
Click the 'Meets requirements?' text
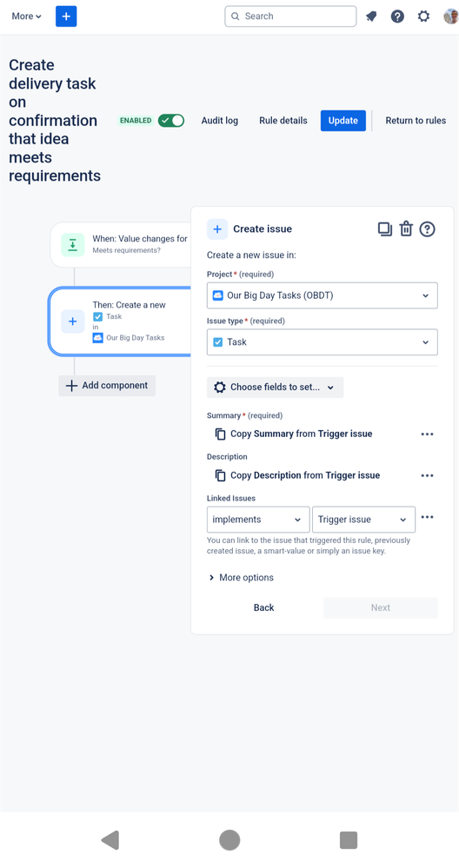pyautogui.click(x=126, y=250)
